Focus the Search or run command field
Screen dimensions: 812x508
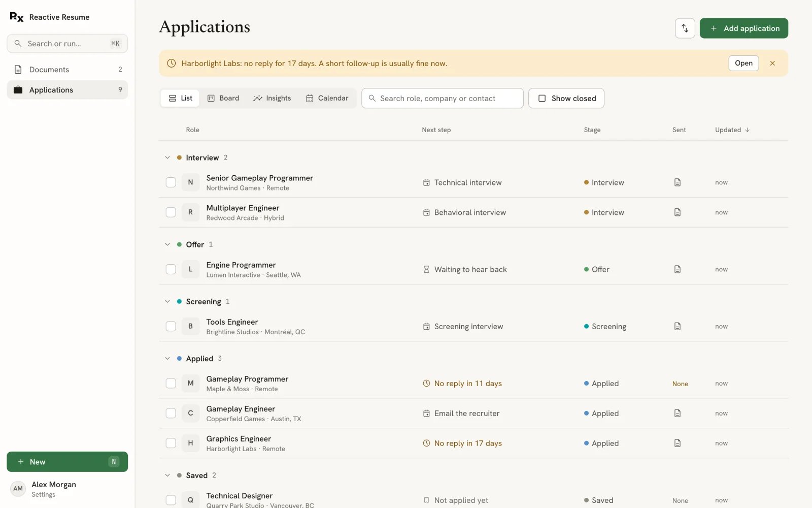(67, 44)
